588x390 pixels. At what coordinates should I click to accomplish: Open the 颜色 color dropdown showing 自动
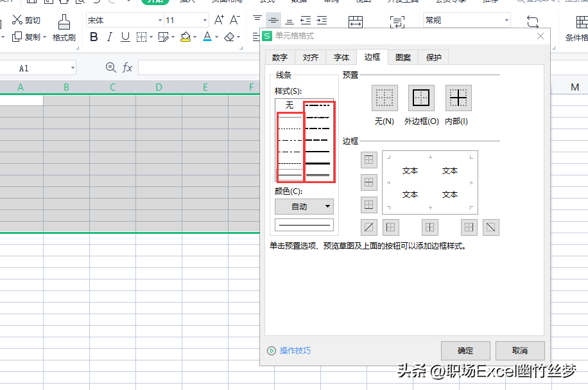tap(304, 206)
